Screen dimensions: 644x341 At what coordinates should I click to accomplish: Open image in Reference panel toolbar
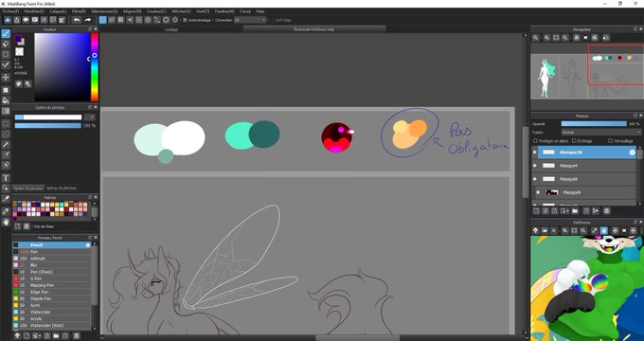[x=545, y=230]
